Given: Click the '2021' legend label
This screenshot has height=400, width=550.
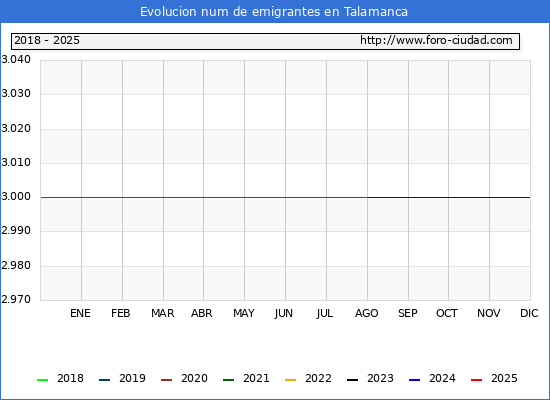Looking at the screenshot, I should tap(256, 378).
